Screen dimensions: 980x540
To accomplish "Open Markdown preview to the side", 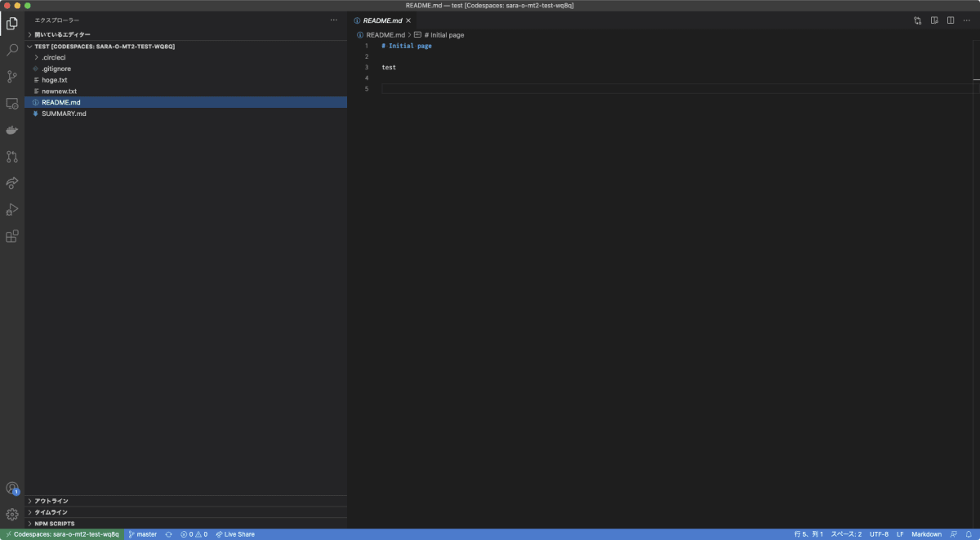I will [934, 20].
